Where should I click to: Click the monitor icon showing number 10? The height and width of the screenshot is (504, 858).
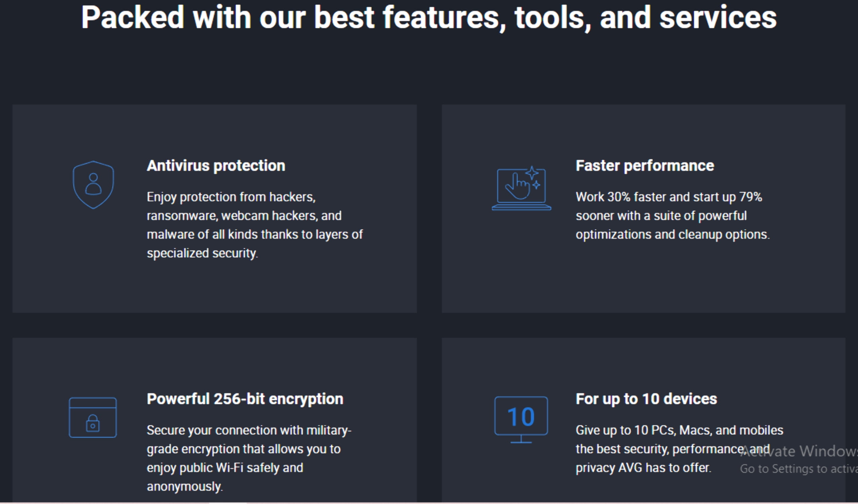tap(521, 420)
